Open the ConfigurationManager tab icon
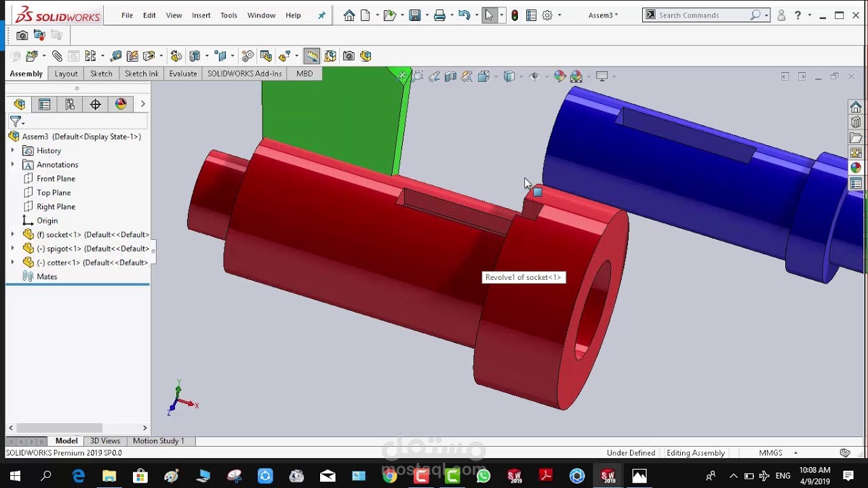Screen dimensions: 868x488 [70, 104]
